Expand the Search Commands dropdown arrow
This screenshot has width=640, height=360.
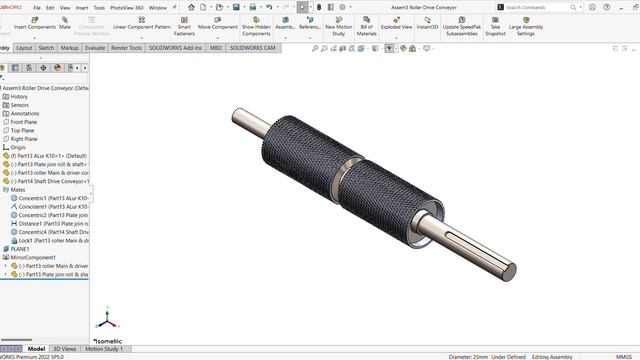(x=580, y=7)
